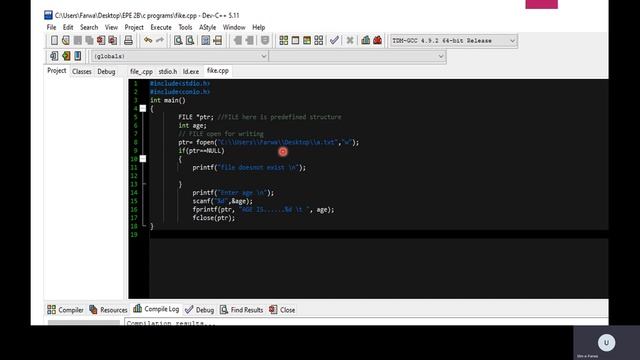Click the green-arrow icon on second toolbar row
Screen dimensions: 640x360
click(66, 56)
